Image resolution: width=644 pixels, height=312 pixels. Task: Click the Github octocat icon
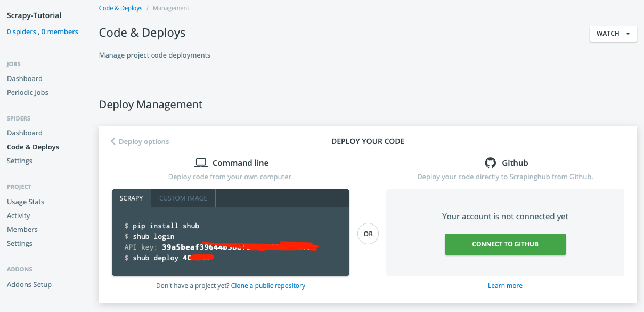tap(490, 163)
